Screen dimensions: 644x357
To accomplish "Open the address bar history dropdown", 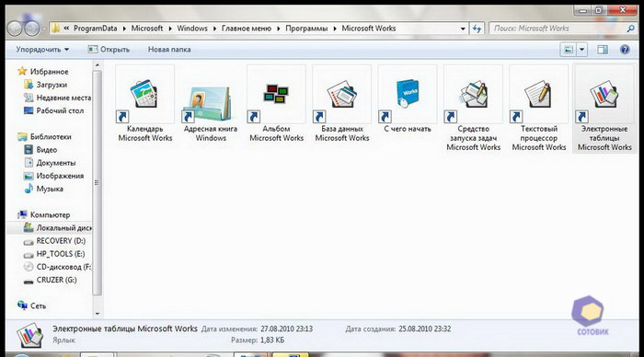I will point(463,29).
